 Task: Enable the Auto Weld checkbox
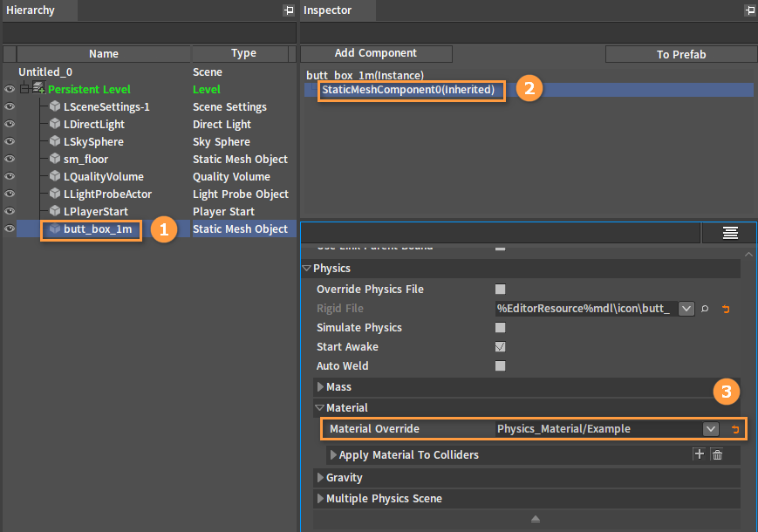501,365
